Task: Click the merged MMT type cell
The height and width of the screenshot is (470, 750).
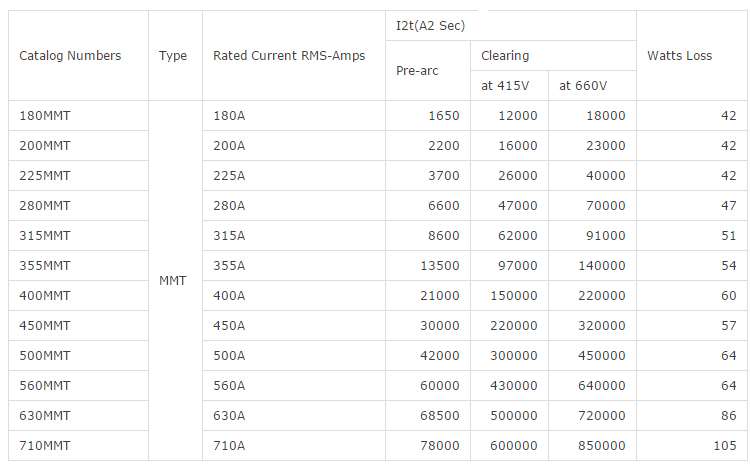Action: [173, 281]
